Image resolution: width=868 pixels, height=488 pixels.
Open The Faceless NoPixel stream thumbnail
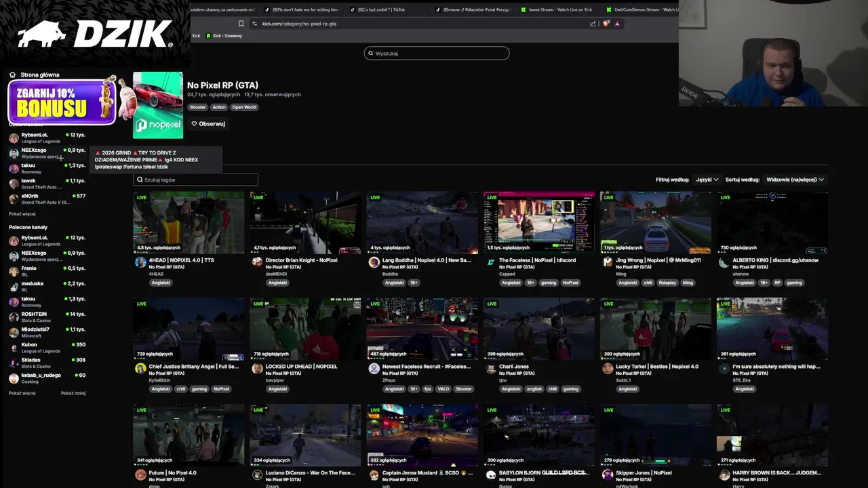[538, 222]
